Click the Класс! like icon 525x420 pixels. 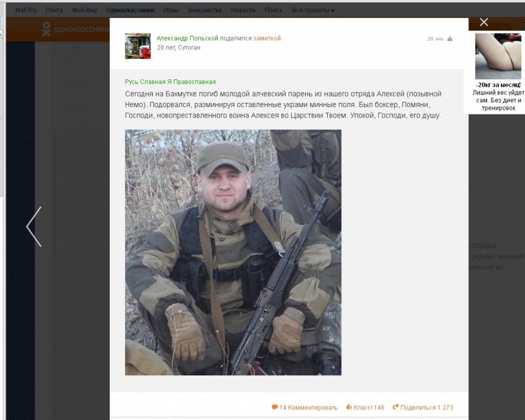point(349,407)
